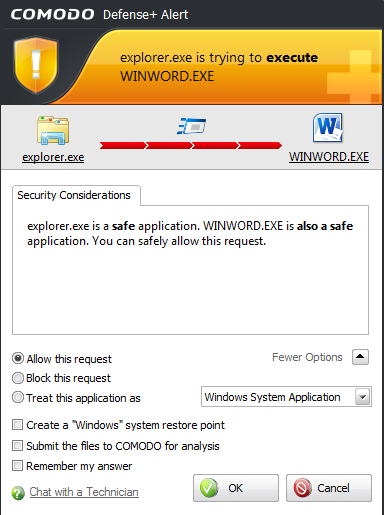Switch to the Security Considerations tab

[x=76, y=195]
